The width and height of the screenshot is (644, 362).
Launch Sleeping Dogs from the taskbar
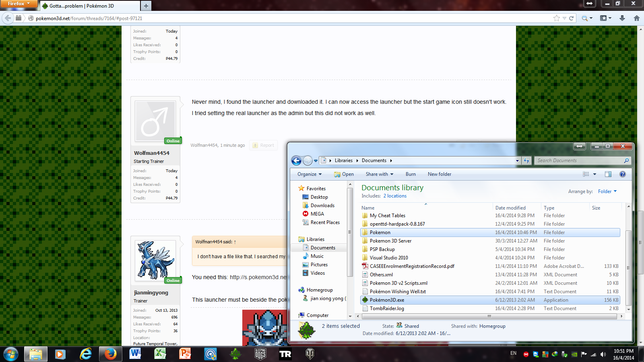click(260, 354)
